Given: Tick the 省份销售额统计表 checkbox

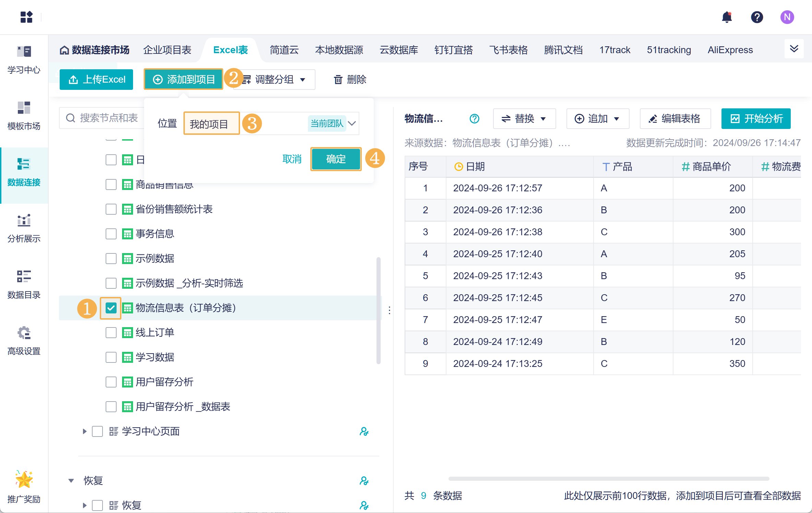Looking at the screenshot, I should point(111,209).
